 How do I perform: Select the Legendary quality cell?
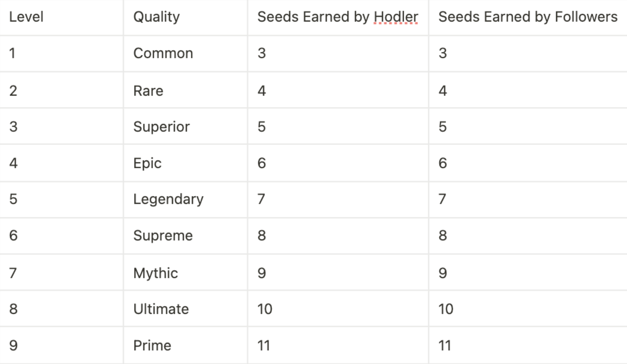[168, 199]
